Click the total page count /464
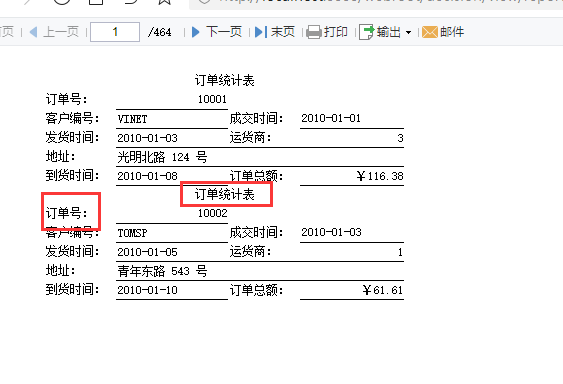This screenshot has width=563, height=384. [159, 32]
